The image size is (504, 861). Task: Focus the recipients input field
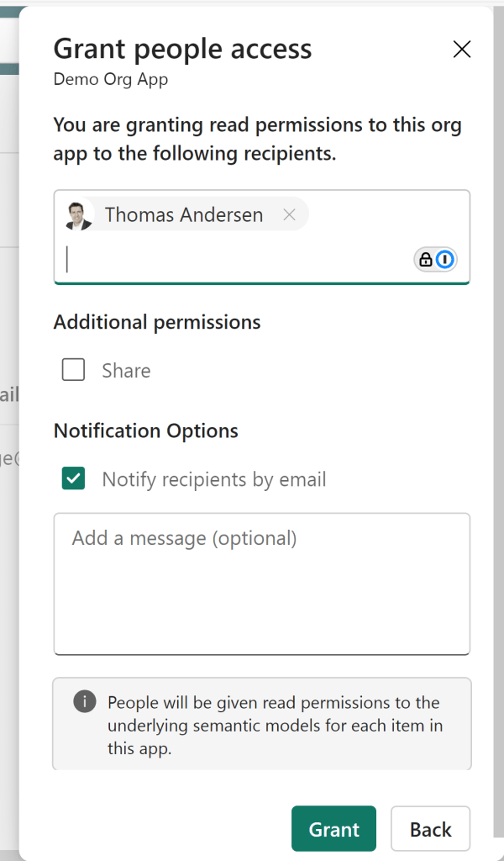pyautogui.click(x=235, y=260)
